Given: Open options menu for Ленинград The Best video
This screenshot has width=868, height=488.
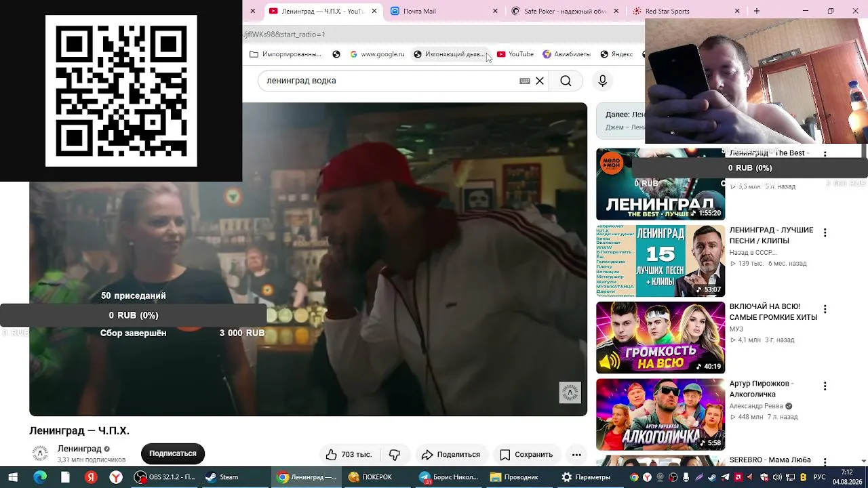Looking at the screenshot, I should (x=825, y=154).
